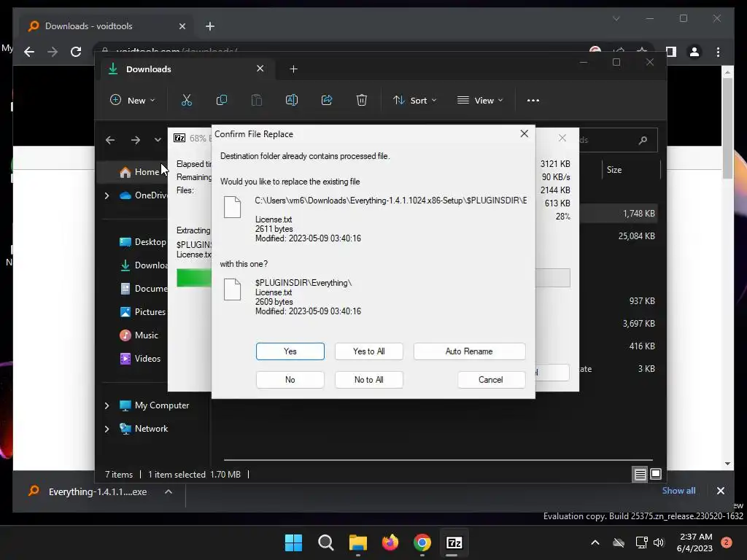
Task: Click No in Confirm File Replace
Action: pos(290,379)
